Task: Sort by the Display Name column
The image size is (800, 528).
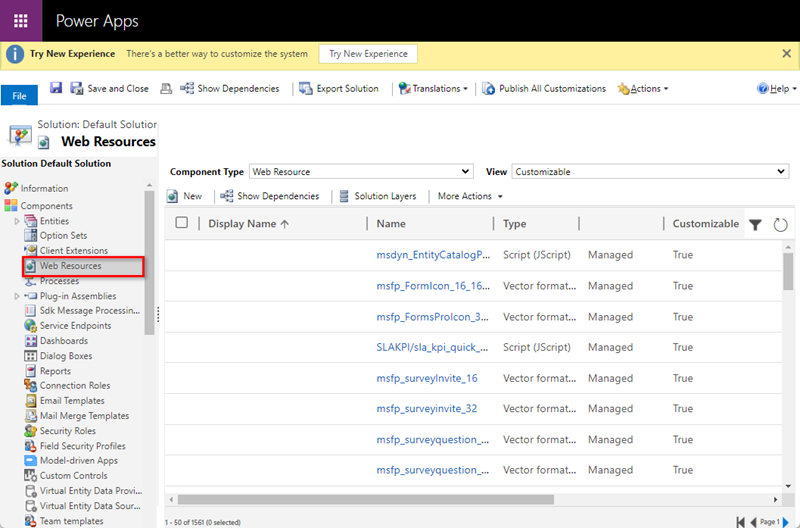Action: point(248,223)
